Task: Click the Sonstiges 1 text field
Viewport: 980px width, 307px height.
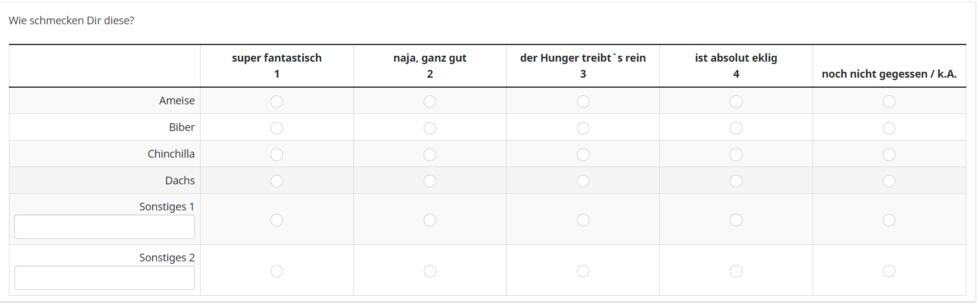Action: click(104, 227)
